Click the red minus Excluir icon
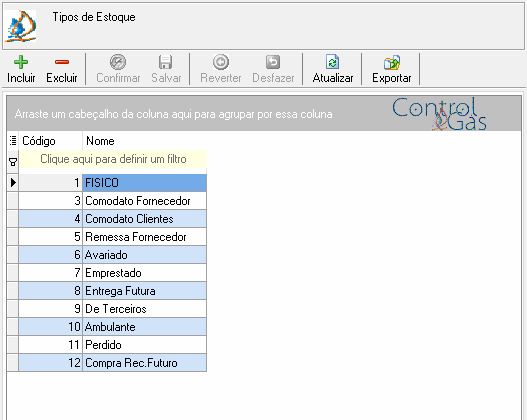 pos(62,62)
